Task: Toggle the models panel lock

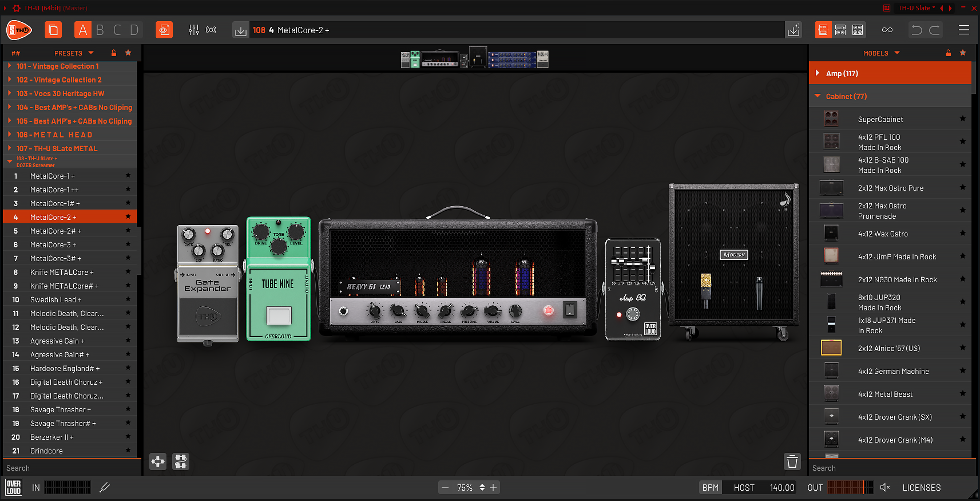Action: 949,53
